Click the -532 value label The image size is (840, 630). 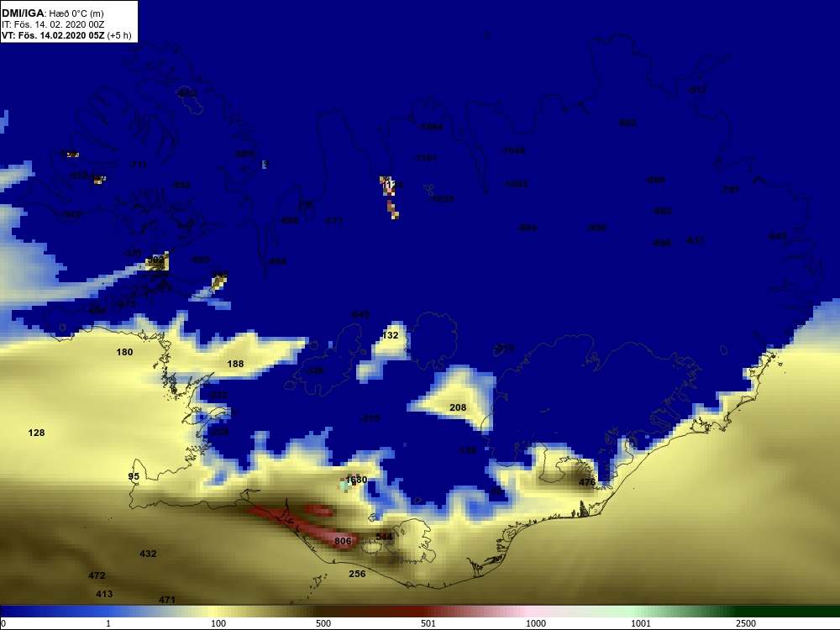[x=78, y=176]
